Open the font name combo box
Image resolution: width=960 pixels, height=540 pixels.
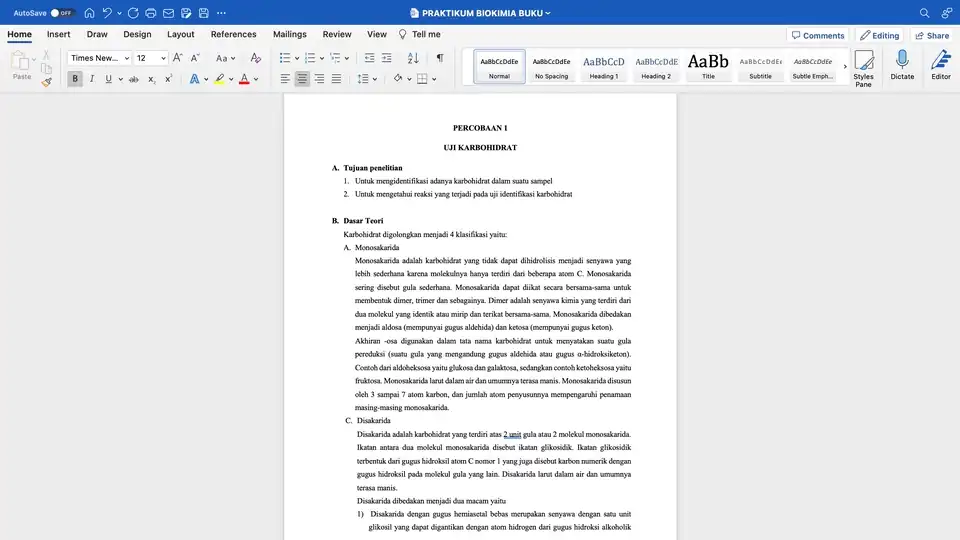pos(99,58)
